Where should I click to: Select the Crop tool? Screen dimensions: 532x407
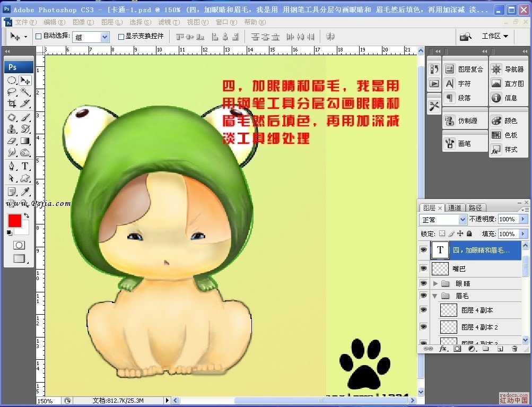click(12, 103)
